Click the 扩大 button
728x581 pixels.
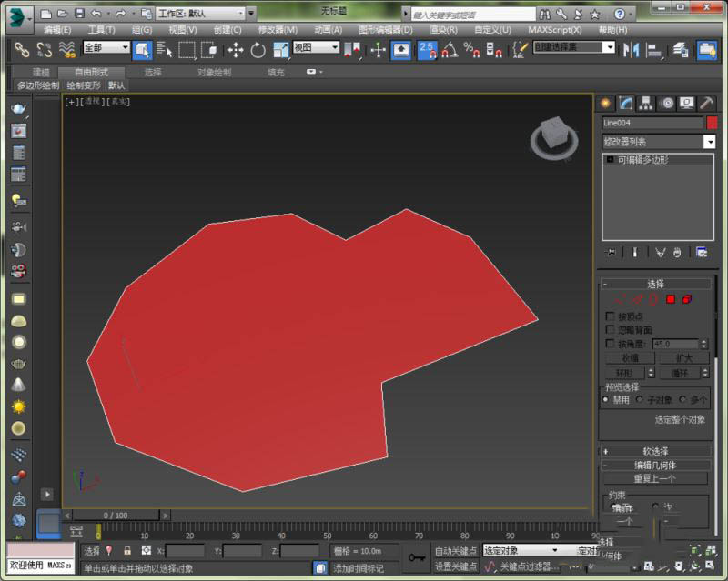tap(683, 358)
